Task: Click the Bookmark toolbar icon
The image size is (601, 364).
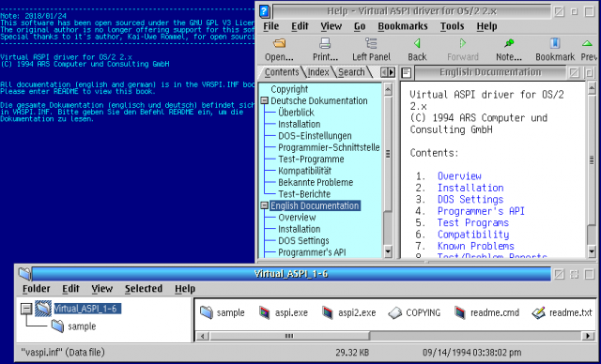Action: [x=555, y=43]
